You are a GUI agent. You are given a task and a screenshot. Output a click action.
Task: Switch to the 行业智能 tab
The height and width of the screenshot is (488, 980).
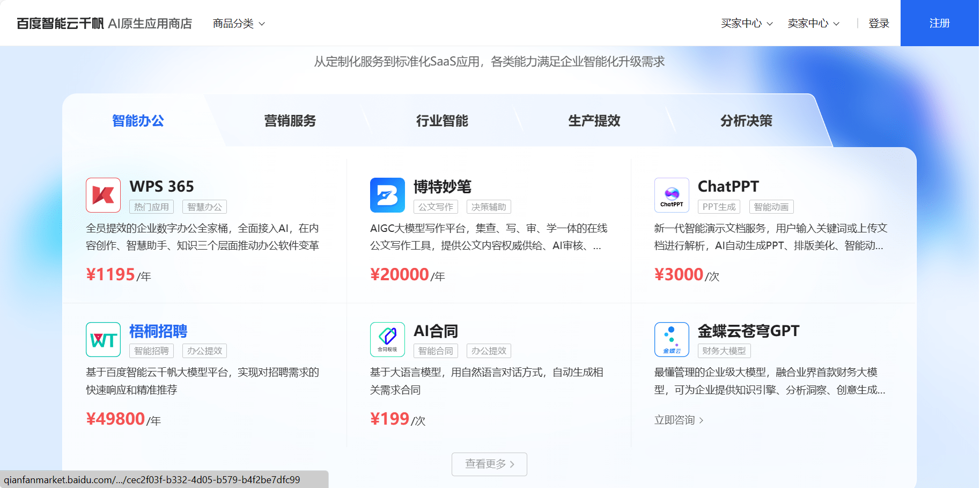tap(441, 121)
